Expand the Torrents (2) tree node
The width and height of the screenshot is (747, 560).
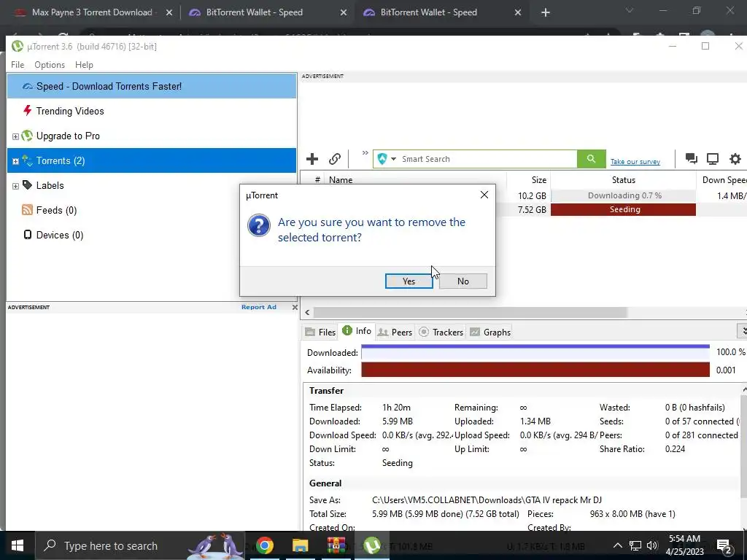(15, 161)
